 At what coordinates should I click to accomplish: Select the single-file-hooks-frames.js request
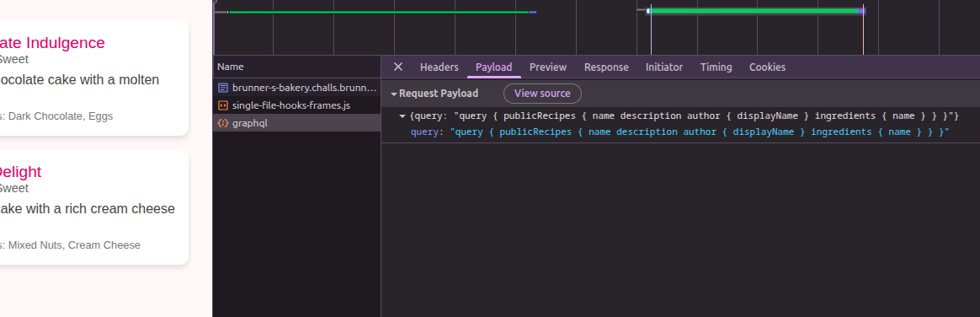297,105
